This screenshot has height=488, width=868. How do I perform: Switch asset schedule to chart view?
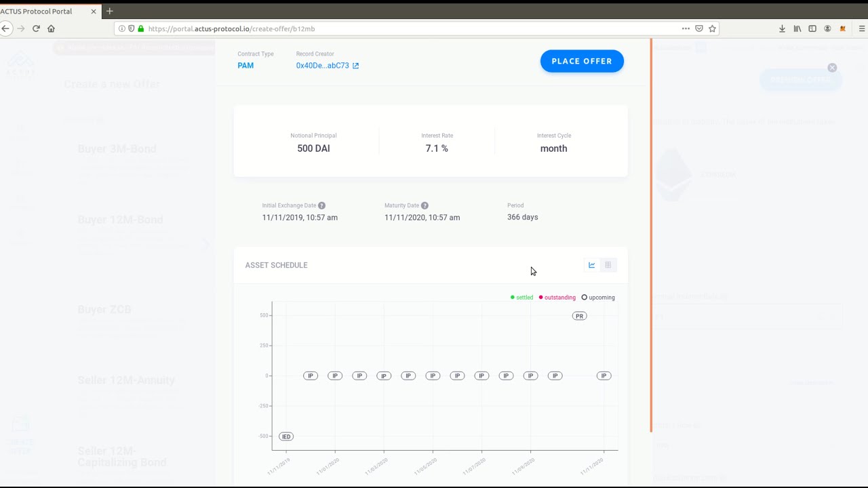(592, 265)
